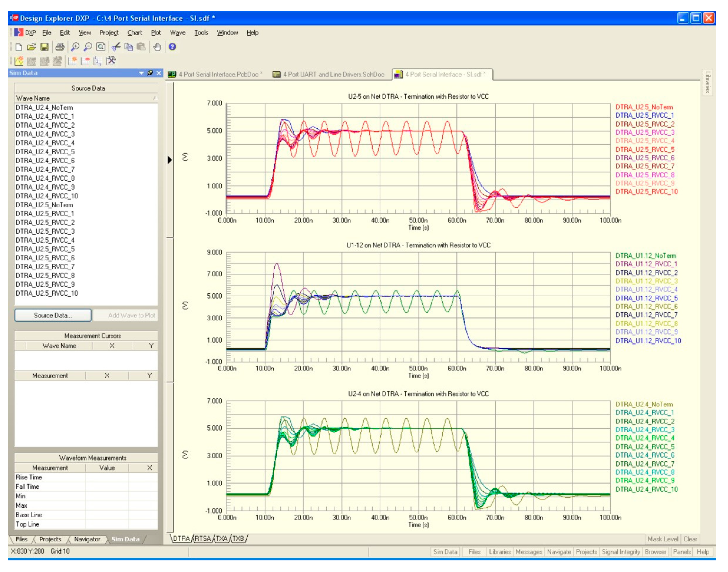Image resolution: width=728 pixels, height=572 pixels.
Task: Click the Save floppy disk icon
Action: click(45, 47)
